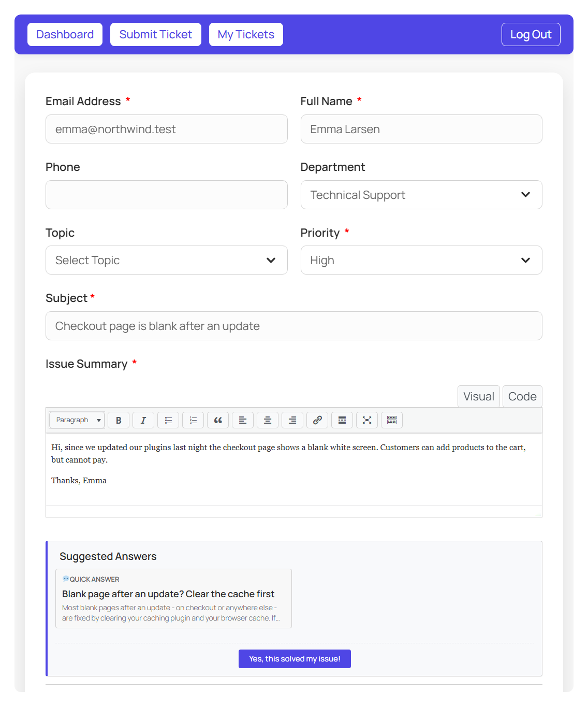Click the insert link icon
The width and height of the screenshot is (588, 706).
point(317,420)
